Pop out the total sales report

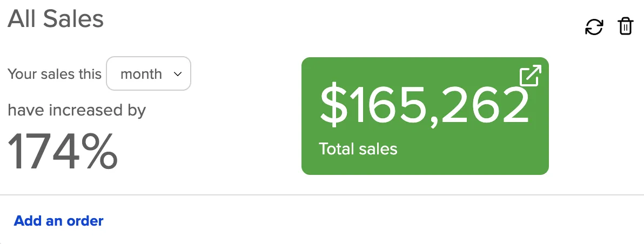529,76
